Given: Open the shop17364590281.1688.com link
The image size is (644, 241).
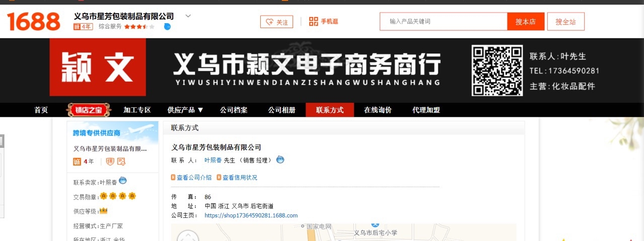Looking at the screenshot, I should (251, 215).
